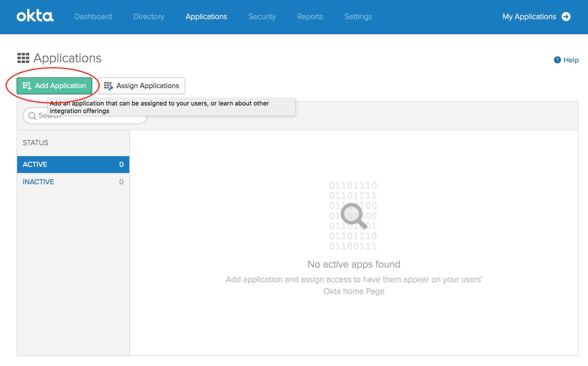Click the Applications page heading

click(67, 58)
